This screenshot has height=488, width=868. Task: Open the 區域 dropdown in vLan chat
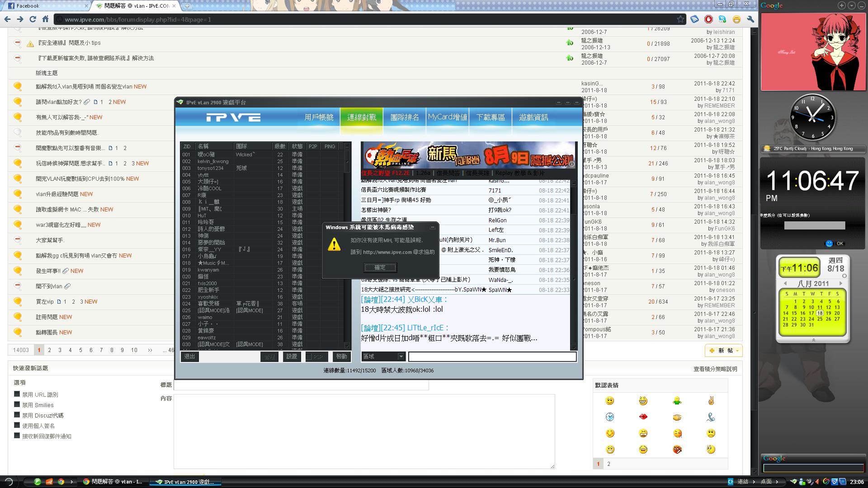point(401,357)
